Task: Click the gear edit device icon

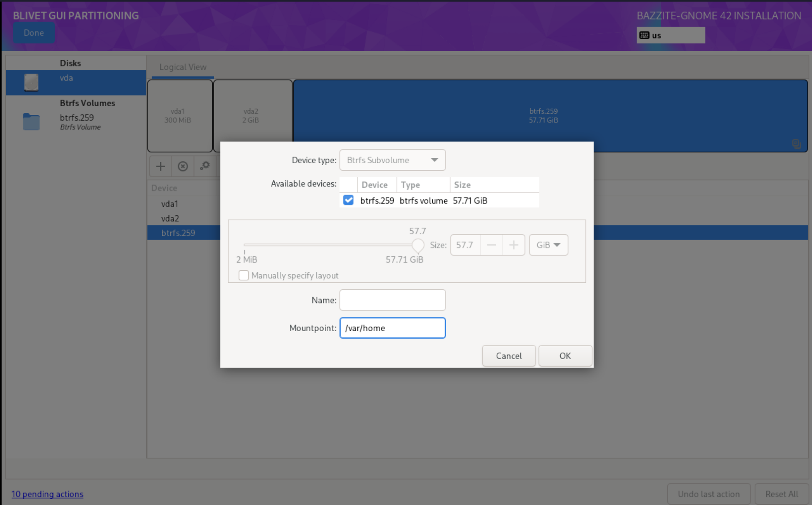Action: [205, 166]
